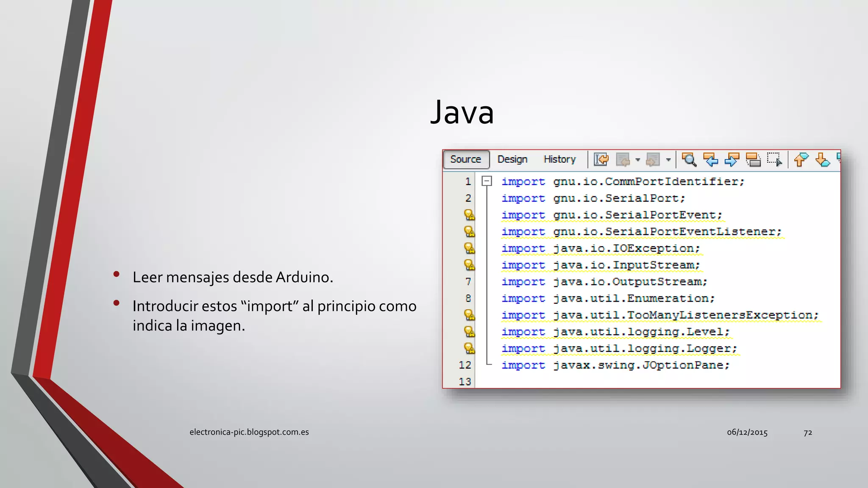
Task: Click hint bulb beside SerialPortEvent import
Action: tap(469, 215)
